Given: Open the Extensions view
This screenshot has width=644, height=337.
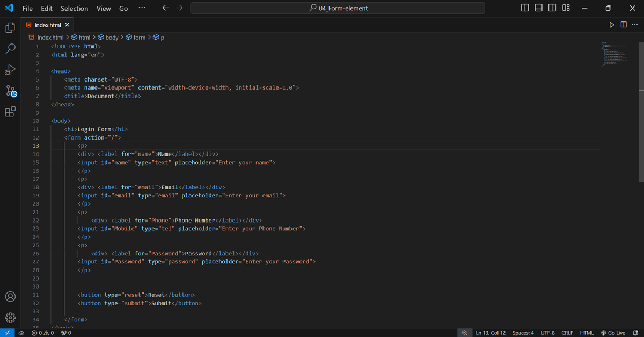Looking at the screenshot, I should tap(10, 112).
